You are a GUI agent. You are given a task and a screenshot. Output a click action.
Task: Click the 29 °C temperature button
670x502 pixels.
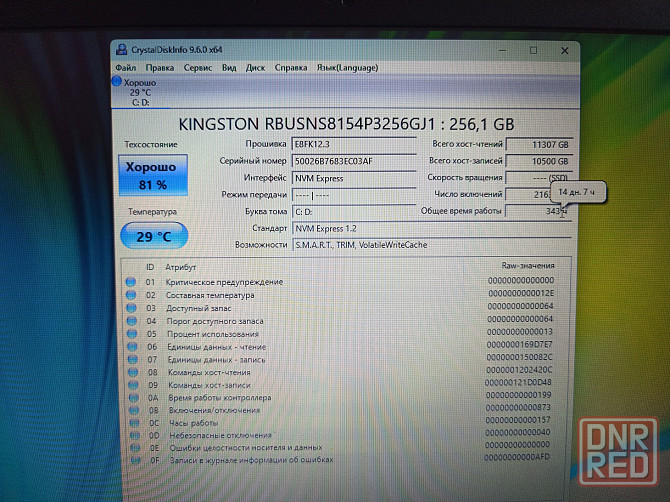[154, 236]
